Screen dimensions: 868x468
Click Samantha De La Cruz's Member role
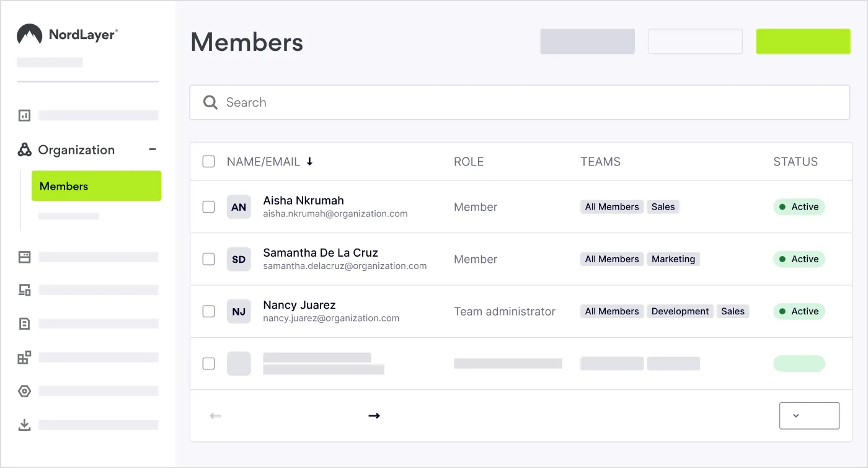click(x=476, y=259)
